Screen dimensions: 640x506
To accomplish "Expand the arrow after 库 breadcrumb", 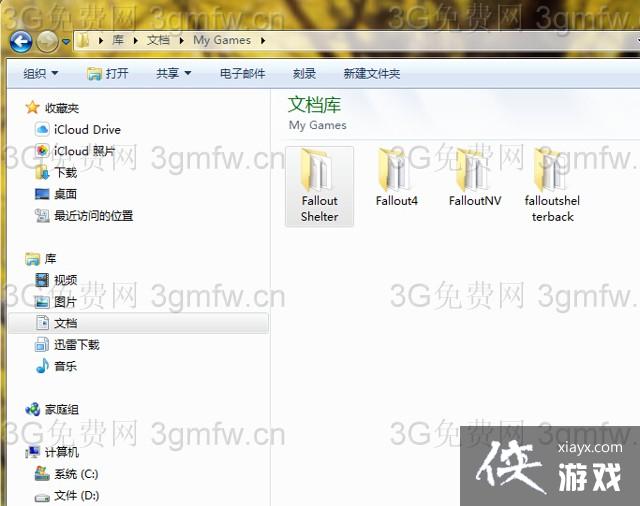I will tap(136, 40).
